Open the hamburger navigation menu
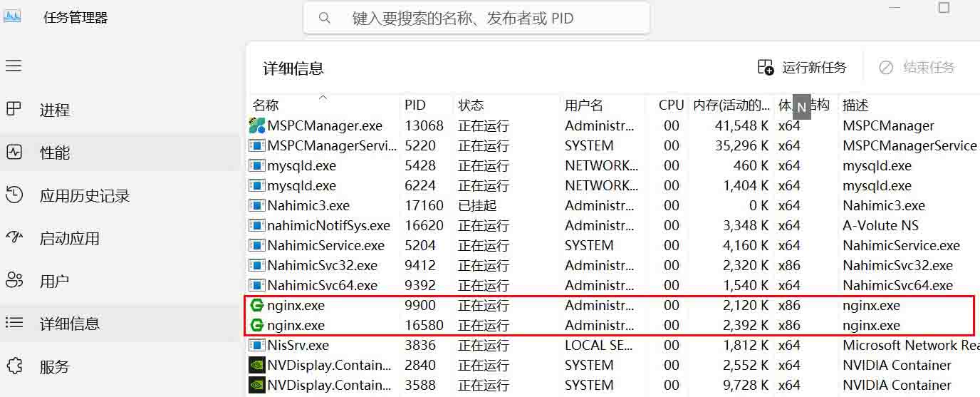Image resolution: width=980 pixels, height=397 pixels. tap(14, 66)
